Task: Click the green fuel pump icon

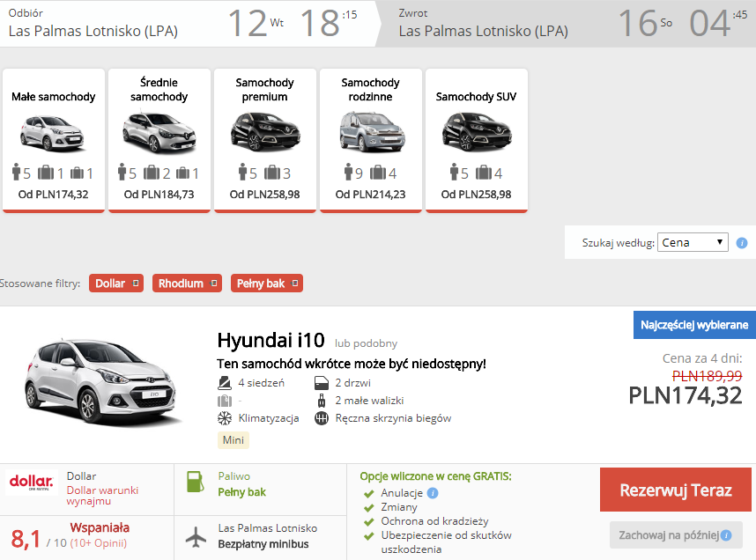Action: pyautogui.click(x=196, y=482)
